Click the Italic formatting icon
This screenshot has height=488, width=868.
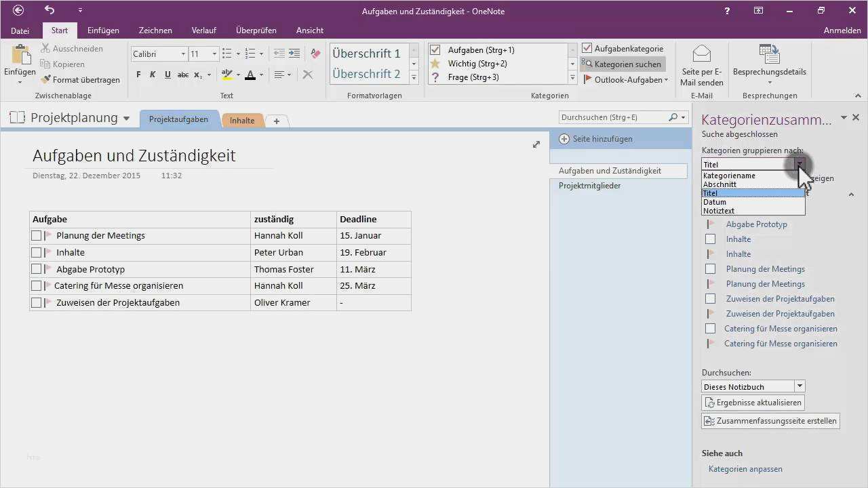click(x=153, y=75)
